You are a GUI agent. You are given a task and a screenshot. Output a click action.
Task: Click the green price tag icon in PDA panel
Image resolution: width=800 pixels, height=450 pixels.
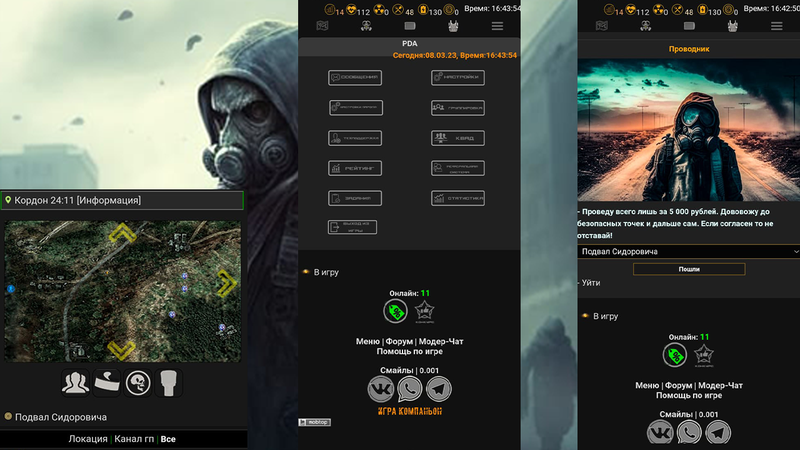[x=396, y=311]
